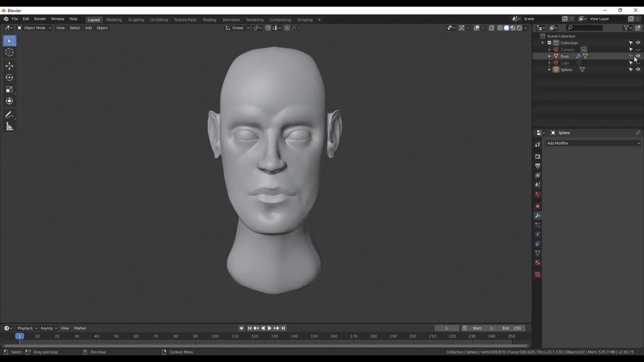Image resolution: width=644 pixels, height=362 pixels.
Task: Disable selectability for Camera object
Action: (631, 49)
